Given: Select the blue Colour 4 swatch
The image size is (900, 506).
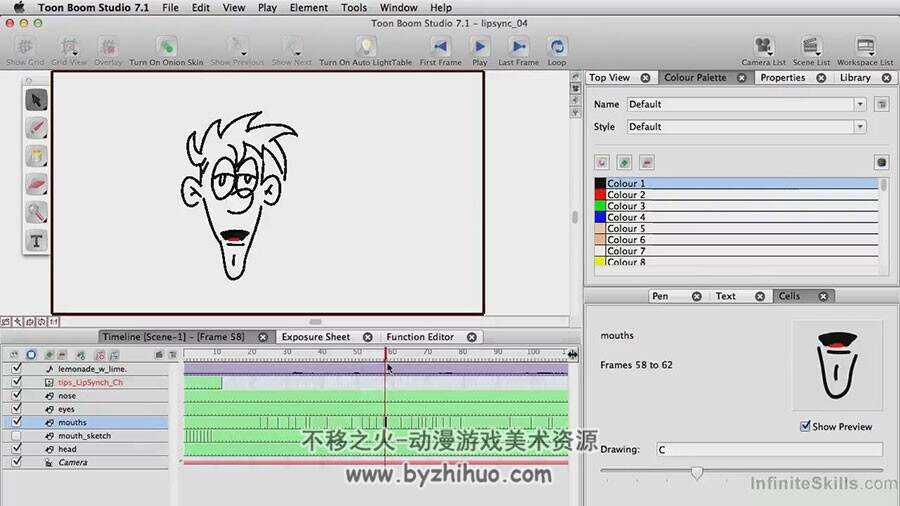Looking at the screenshot, I should [x=600, y=217].
